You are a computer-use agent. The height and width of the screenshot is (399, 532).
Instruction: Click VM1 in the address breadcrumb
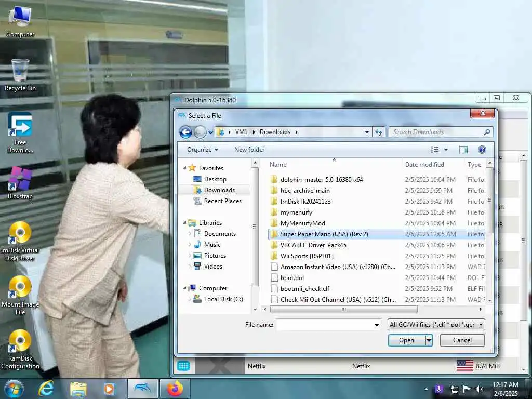click(x=241, y=132)
